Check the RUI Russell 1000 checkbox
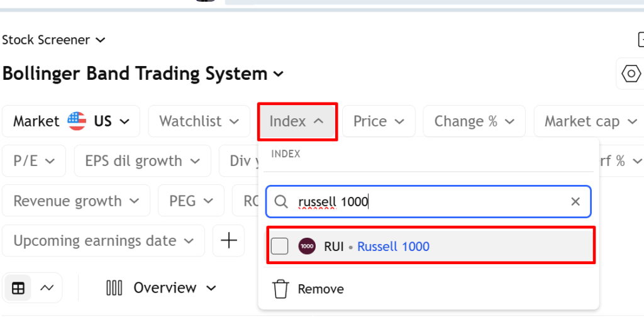 pyautogui.click(x=280, y=247)
